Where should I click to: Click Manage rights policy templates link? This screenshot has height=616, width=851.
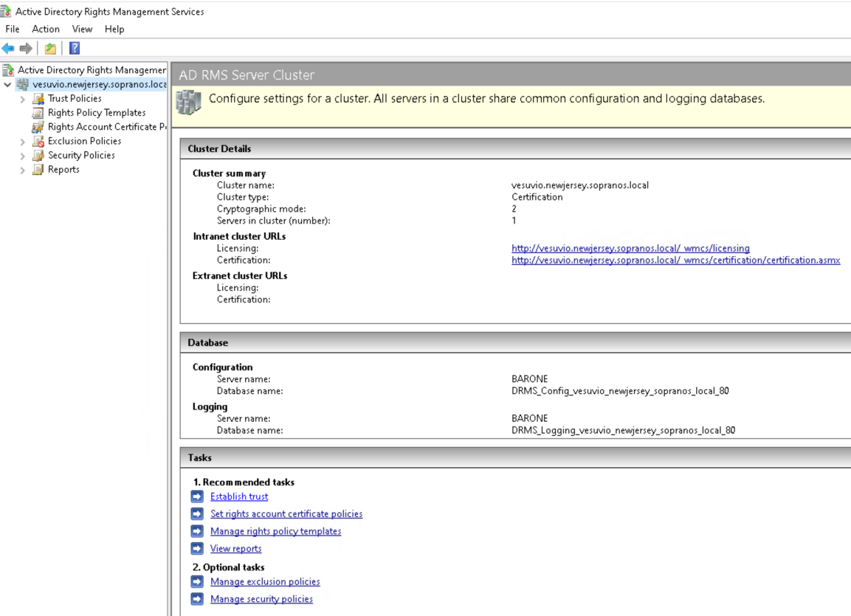pyautogui.click(x=276, y=531)
